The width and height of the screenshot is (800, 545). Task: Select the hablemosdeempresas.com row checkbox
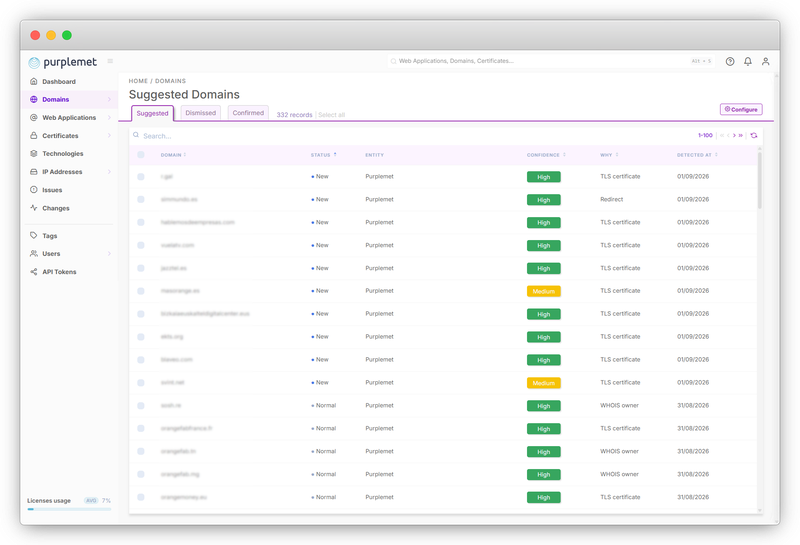point(141,222)
